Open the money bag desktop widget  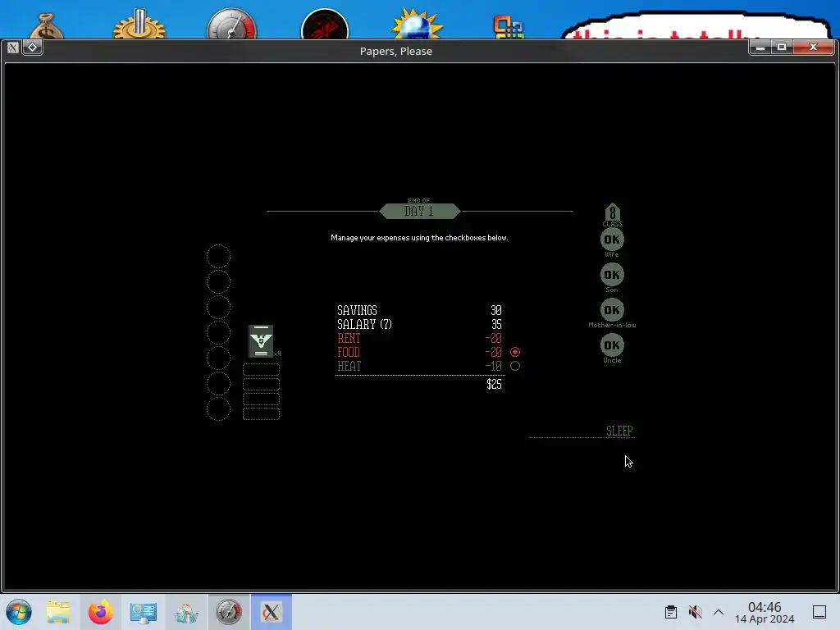[46, 25]
